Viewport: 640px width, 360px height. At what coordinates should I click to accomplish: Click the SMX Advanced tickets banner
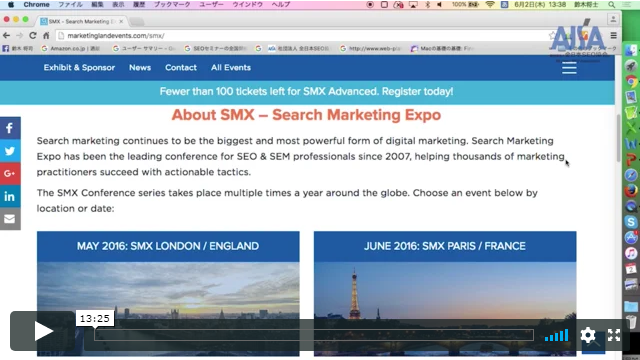click(307, 91)
